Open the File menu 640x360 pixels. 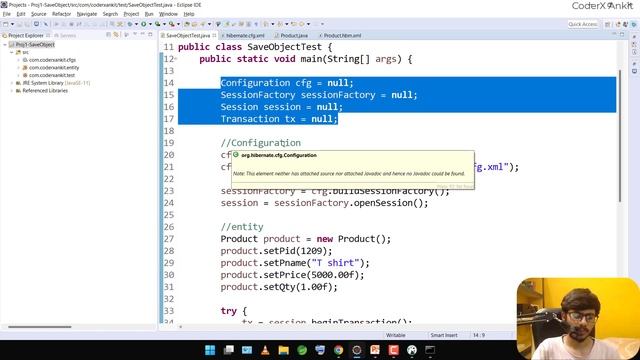[x=7, y=14]
